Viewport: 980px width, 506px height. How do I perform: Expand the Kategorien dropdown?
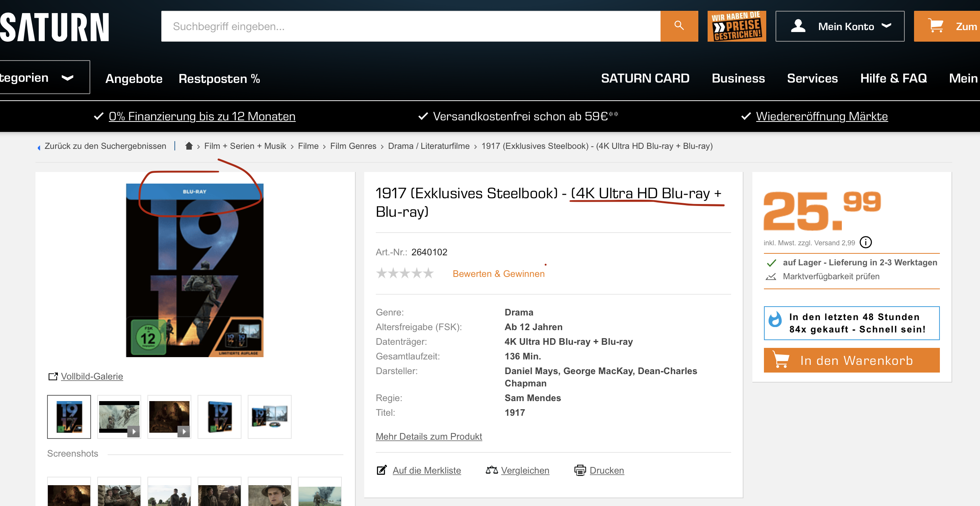(45, 77)
